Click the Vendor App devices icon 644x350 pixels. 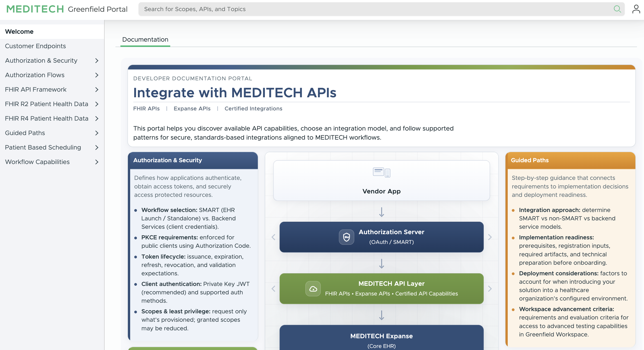click(381, 172)
